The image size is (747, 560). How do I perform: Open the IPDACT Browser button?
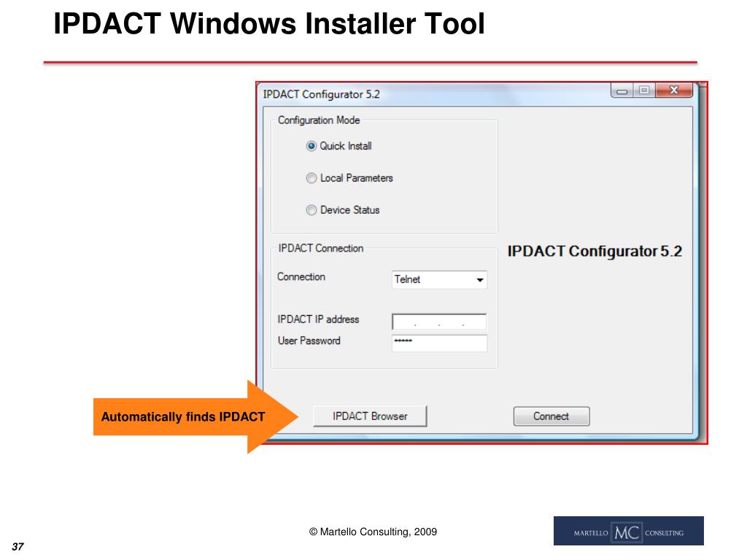370,416
